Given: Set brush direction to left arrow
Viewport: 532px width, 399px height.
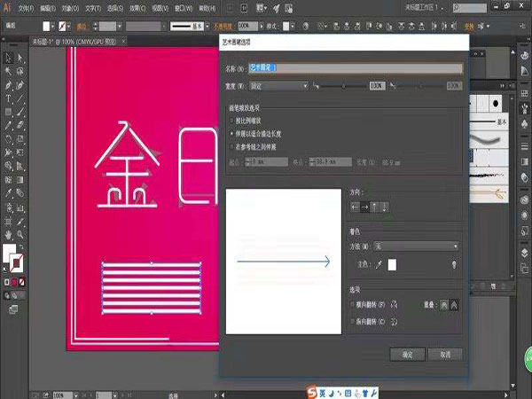Looking at the screenshot, I should click(x=355, y=207).
